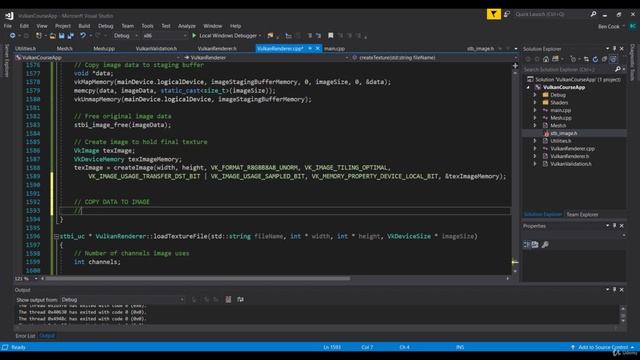
Task: Click the Local Windows Debugger label
Action: [228, 36]
